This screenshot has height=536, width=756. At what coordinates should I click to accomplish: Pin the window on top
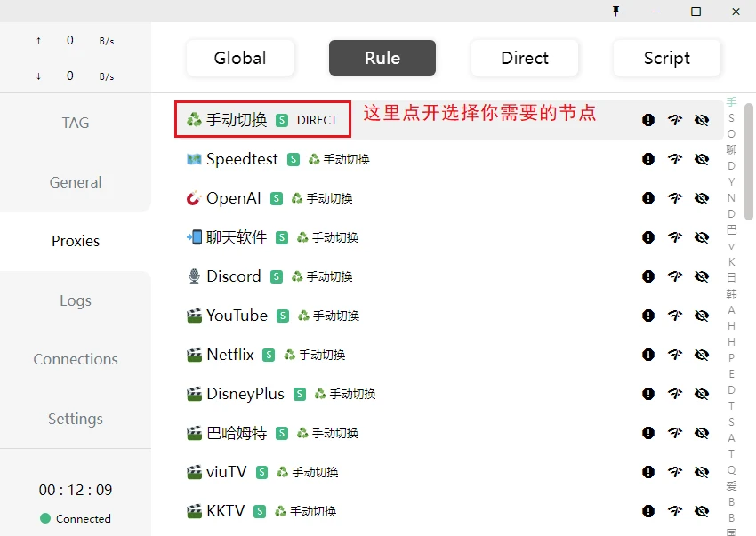tap(615, 11)
